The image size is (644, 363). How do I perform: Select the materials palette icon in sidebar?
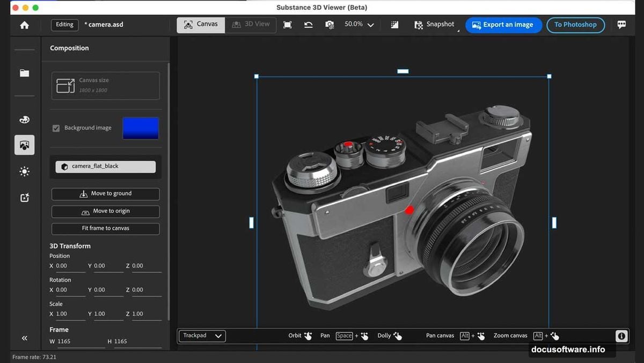24,120
